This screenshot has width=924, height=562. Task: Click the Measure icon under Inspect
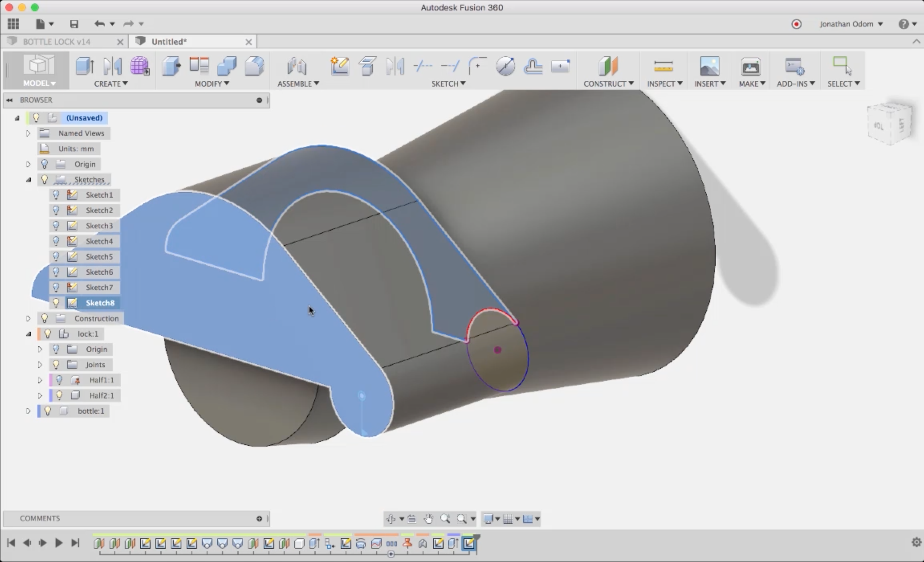pos(663,66)
